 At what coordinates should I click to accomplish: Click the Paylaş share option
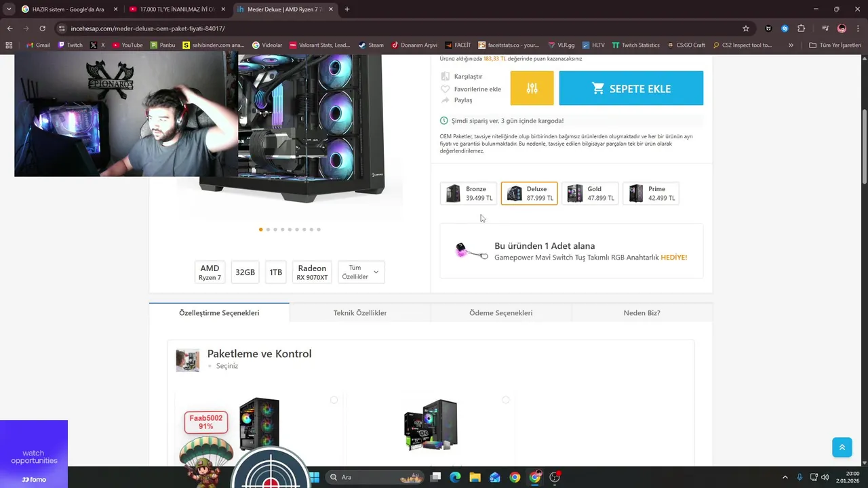point(456,100)
